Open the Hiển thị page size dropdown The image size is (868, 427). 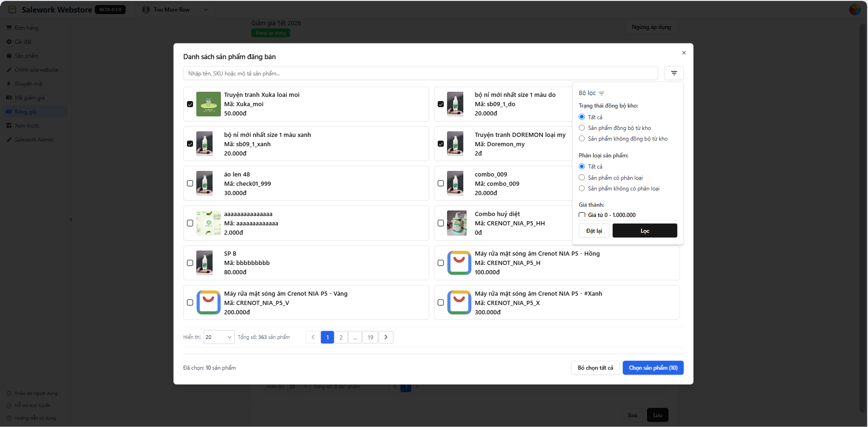click(x=219, y=337)
